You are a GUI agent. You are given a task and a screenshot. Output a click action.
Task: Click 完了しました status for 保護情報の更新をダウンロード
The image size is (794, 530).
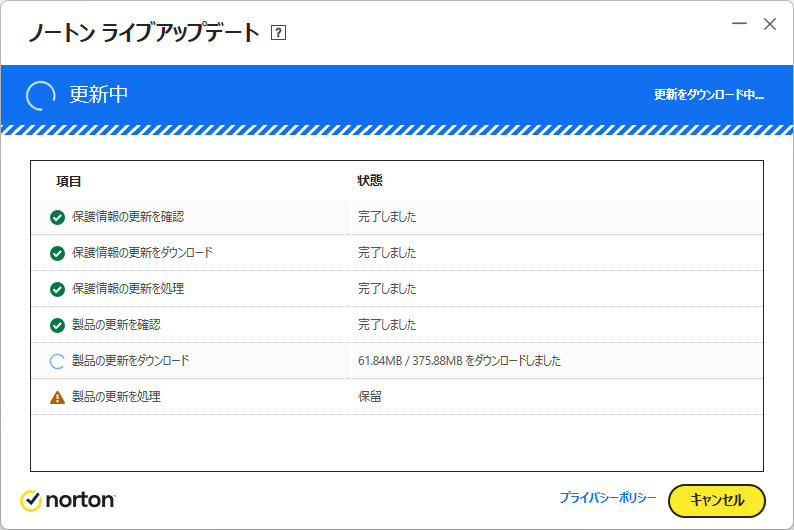pyautogui.click(x=387, y=253)
